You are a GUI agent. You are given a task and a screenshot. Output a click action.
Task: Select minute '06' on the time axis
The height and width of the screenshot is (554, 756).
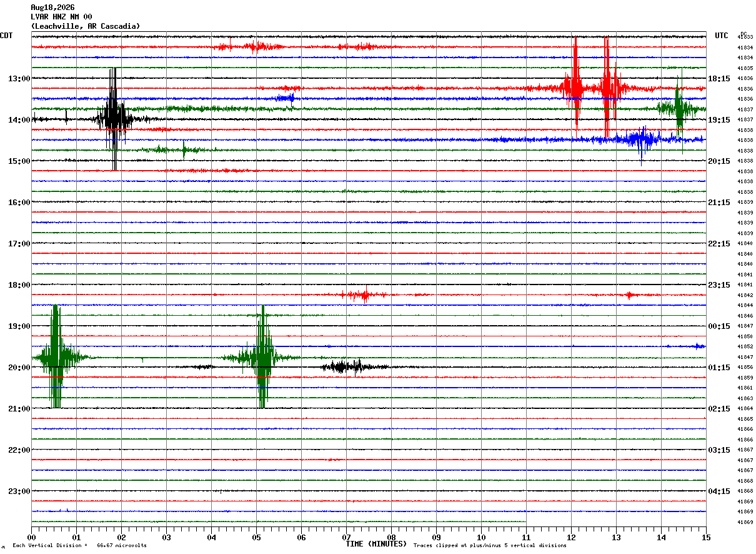click(301, 537)
